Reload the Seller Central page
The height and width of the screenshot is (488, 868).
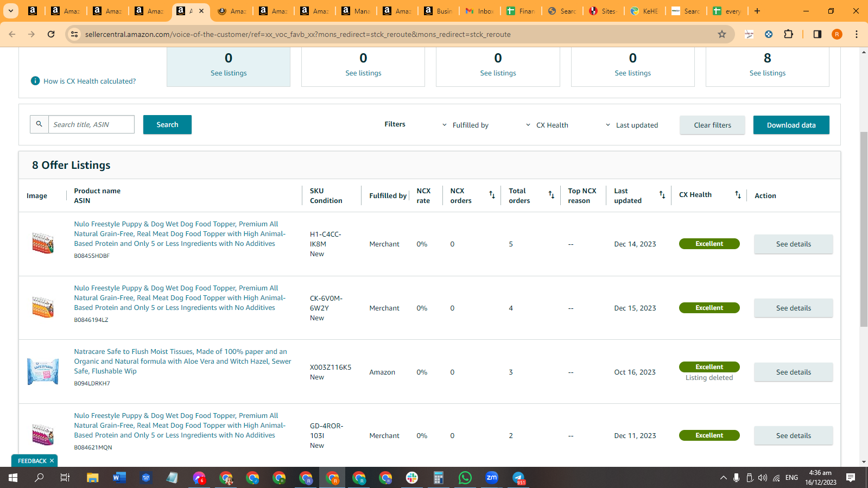[x=51, y=34]
